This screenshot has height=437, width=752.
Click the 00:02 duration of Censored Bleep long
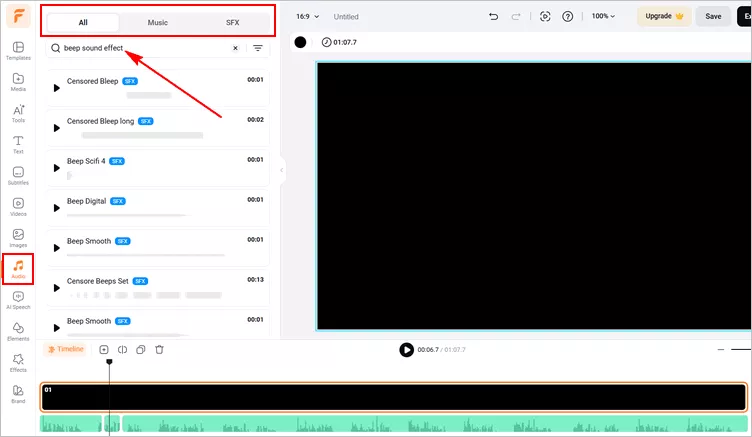[255, 120]
